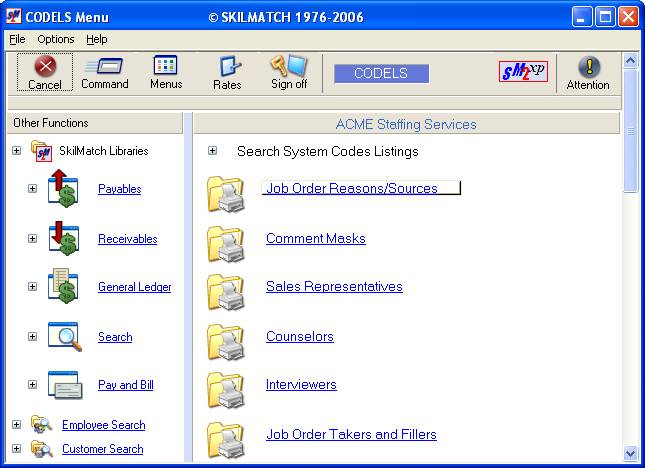Open the Help menu
The height and width of the screenshot is (468, 645).
click(97, 39)
